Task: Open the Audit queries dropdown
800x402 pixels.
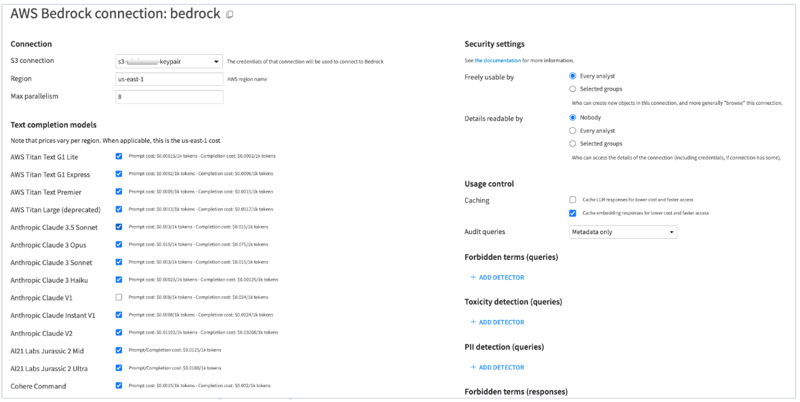Action: [623, 232]
